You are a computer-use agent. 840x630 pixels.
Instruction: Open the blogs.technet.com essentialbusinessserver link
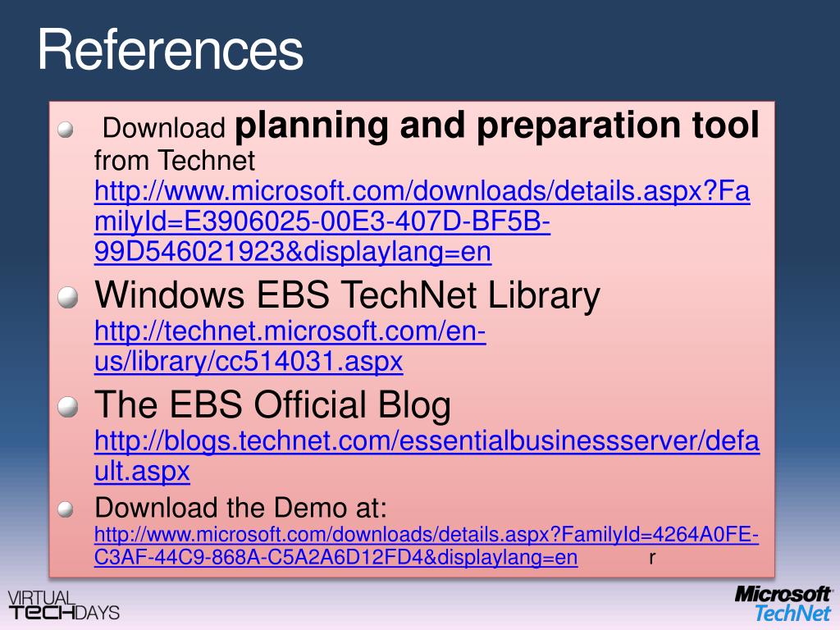427,456
